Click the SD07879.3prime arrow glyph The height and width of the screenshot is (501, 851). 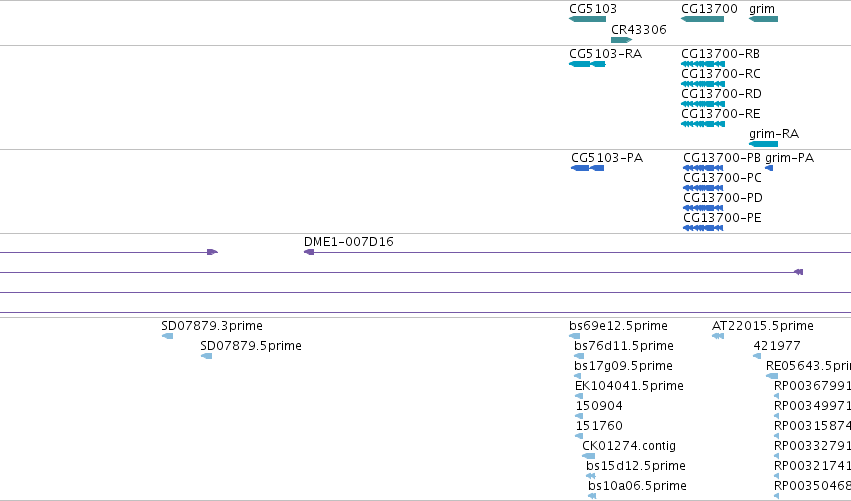167,336
